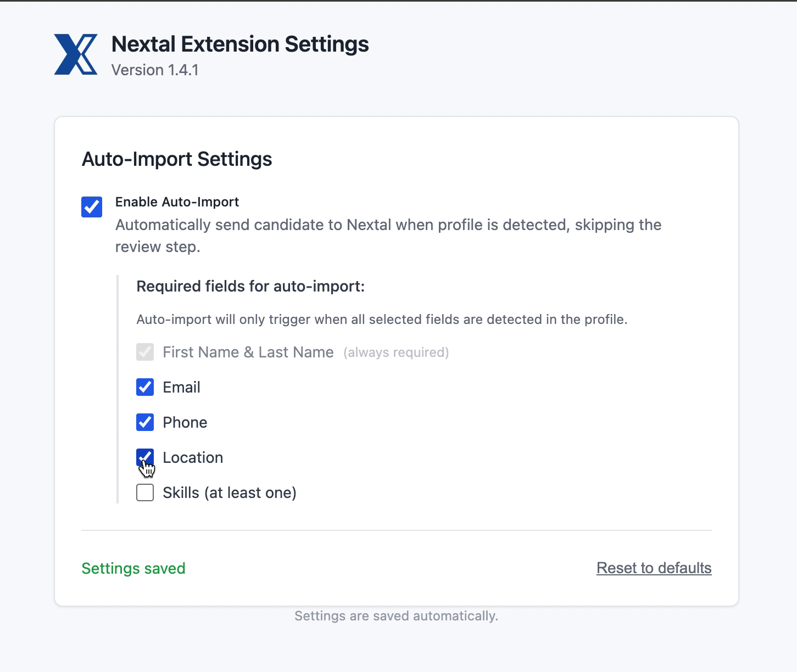Click the Settings saved status text

point(133,568)
